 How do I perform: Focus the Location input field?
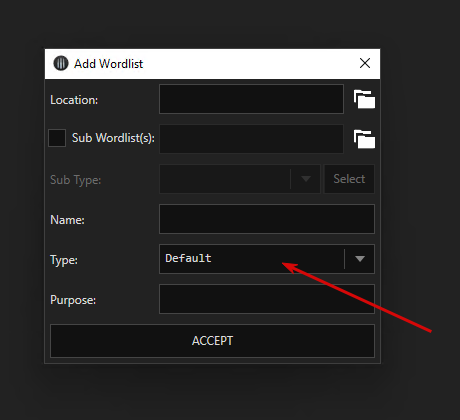[x=251, y=99]
